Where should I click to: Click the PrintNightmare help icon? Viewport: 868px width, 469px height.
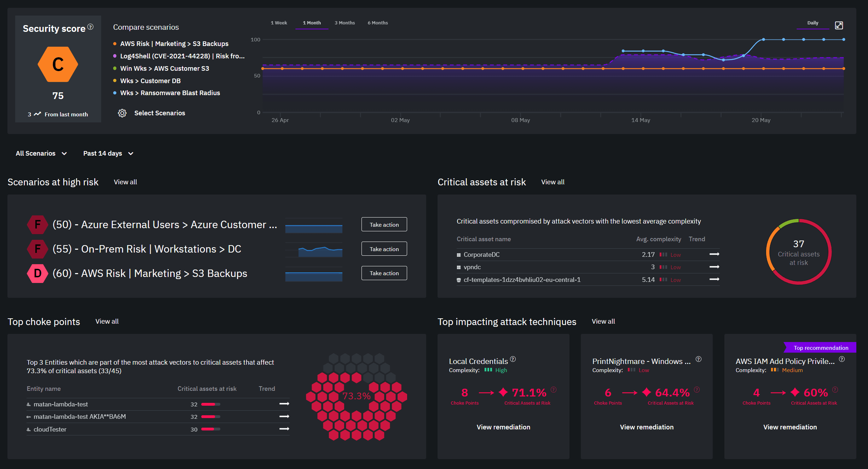pyautogui.click(x=698, y=359)
